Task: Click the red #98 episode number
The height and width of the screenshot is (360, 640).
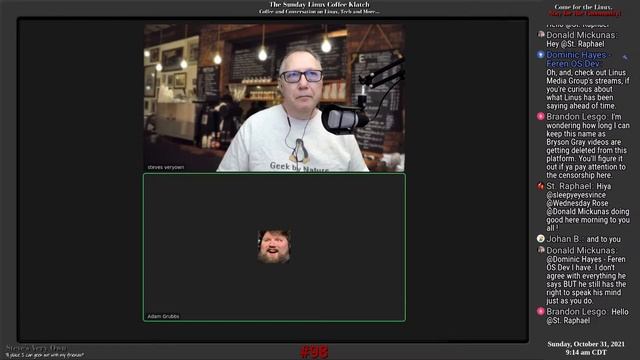Action: pyautogui.click(x=314, y=352)
